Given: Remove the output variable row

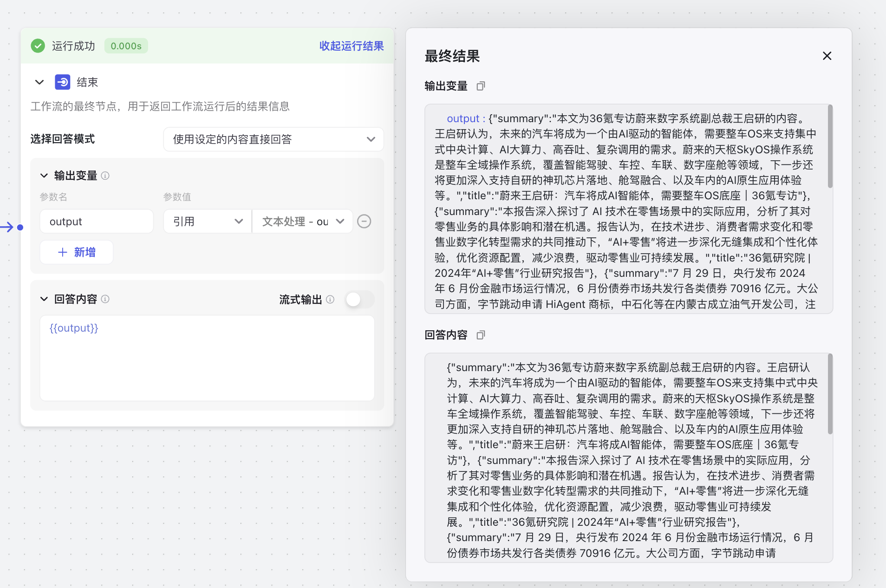Looking at the screenshot, I should [364, 221].
